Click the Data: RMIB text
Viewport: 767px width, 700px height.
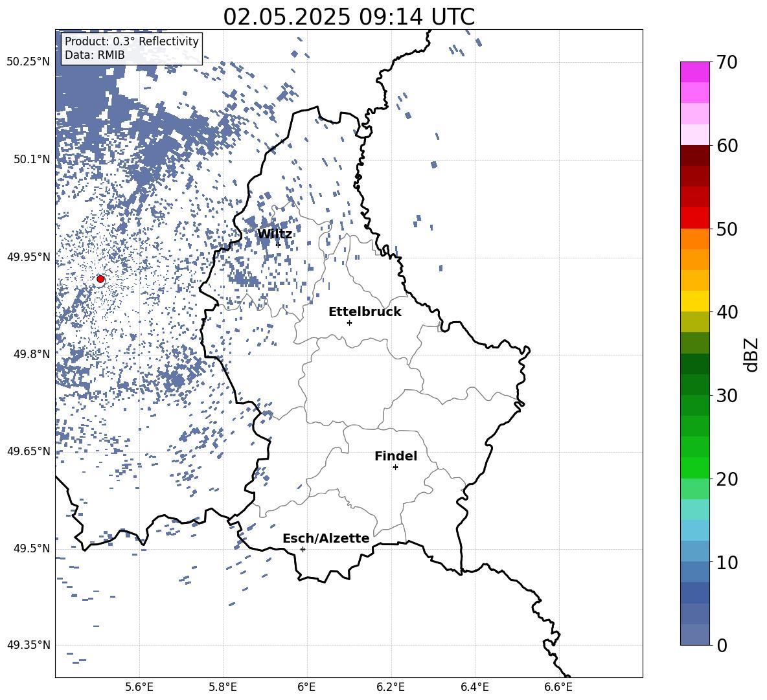coord(95,55)
